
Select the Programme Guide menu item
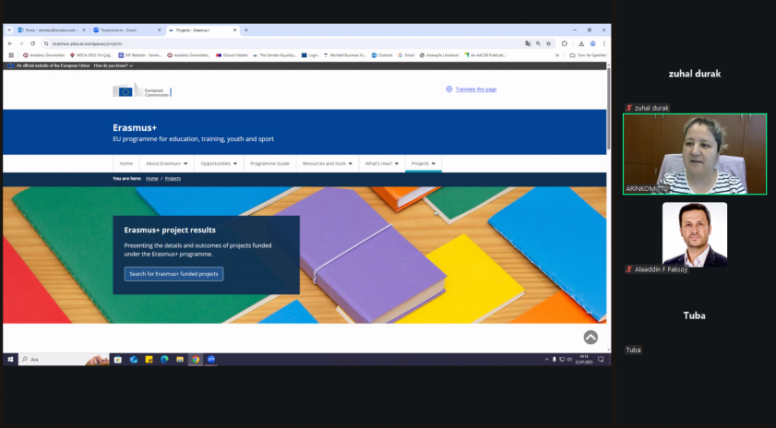[269, 163]
